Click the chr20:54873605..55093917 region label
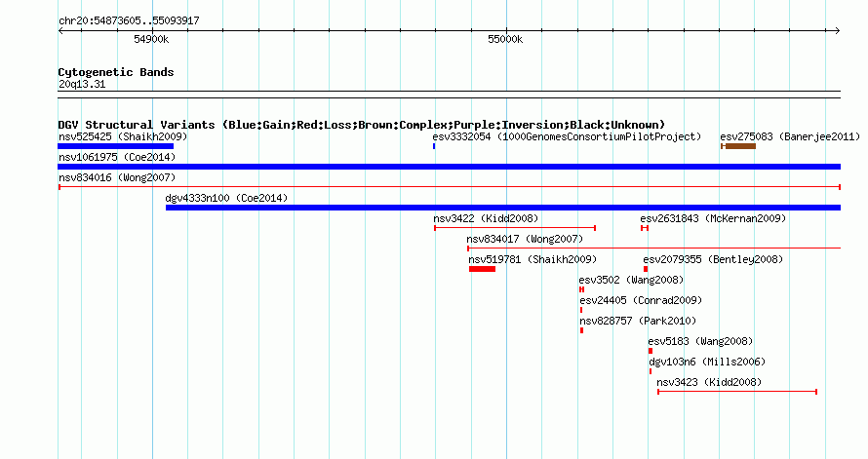868x459 pixels. pyautogui.click(x=129, y=20)
